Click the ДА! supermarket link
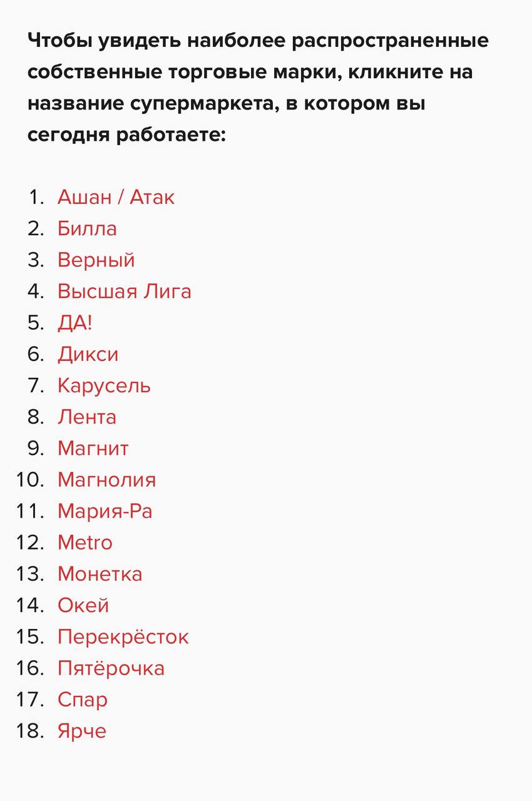Image resolution: width=532 pixels, height=801 pixels. pos(74,323)
